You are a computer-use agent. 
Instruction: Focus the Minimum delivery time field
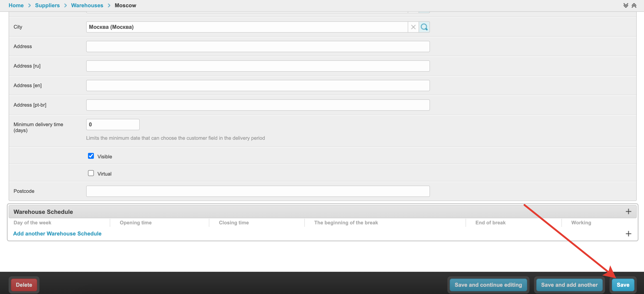coord(113,125)
